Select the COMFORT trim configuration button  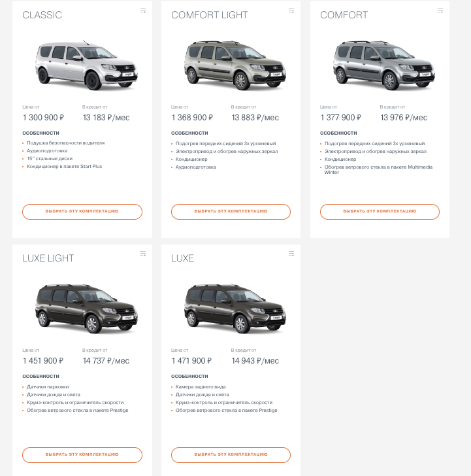click(380, 212)
